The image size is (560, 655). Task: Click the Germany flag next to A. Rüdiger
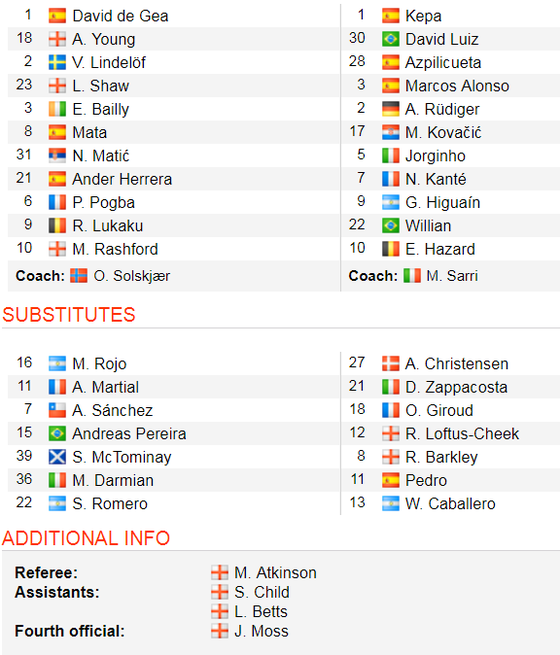click(x=390, y=109)
